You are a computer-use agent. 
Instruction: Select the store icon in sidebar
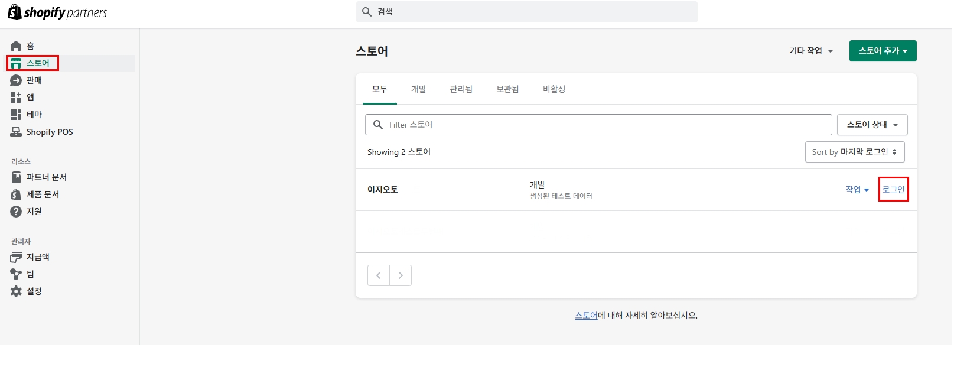click(16, 63)
